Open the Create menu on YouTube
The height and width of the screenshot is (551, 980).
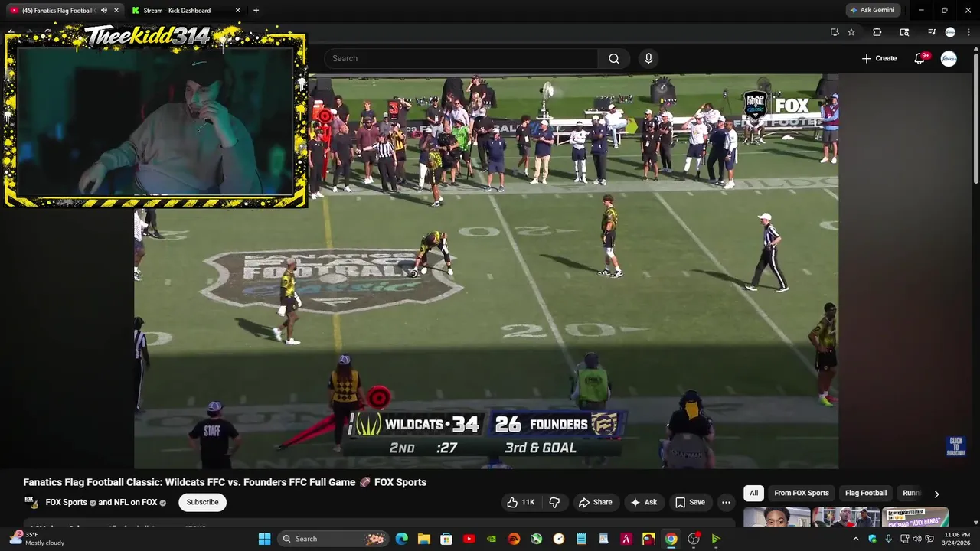click(x=879, y=58)
